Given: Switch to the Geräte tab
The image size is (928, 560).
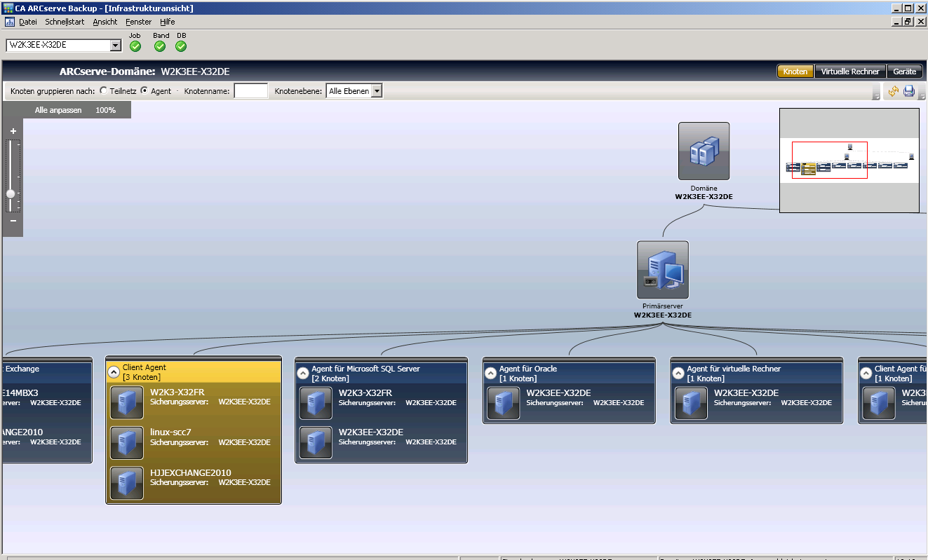Looking at the screenshot, I should click(x=905, y=71).
